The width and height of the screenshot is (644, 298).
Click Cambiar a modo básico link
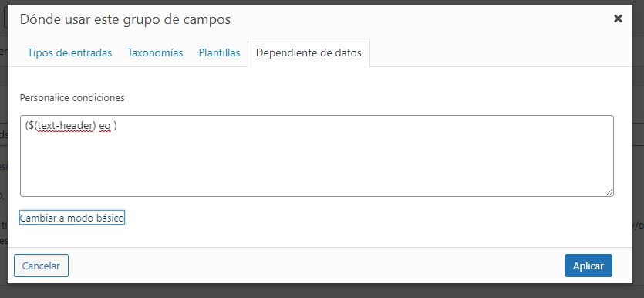click(x=72, y=218)
